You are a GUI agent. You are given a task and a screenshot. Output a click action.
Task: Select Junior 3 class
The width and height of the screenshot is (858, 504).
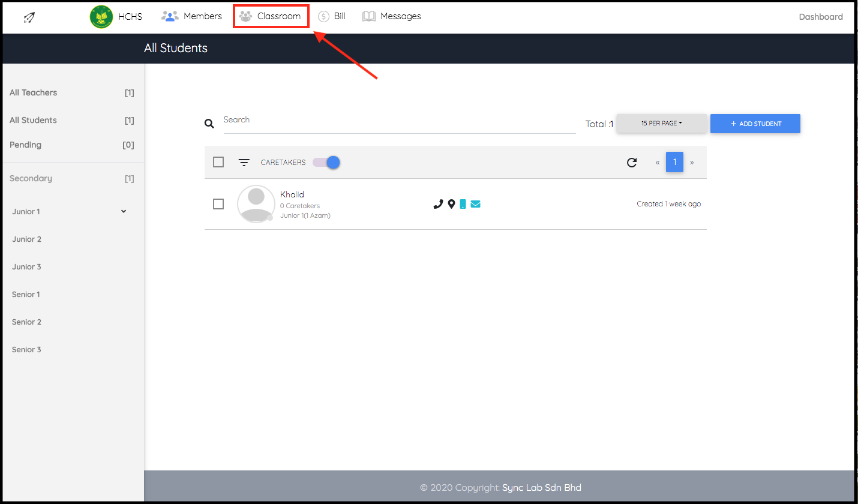click(x=26, y=266)
